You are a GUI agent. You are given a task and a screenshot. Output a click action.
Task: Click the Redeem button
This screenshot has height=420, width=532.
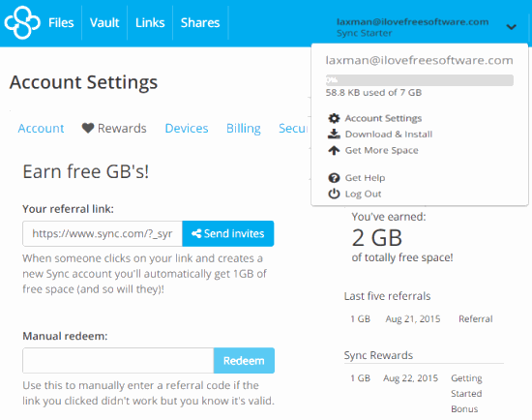(x=244, y=361)
